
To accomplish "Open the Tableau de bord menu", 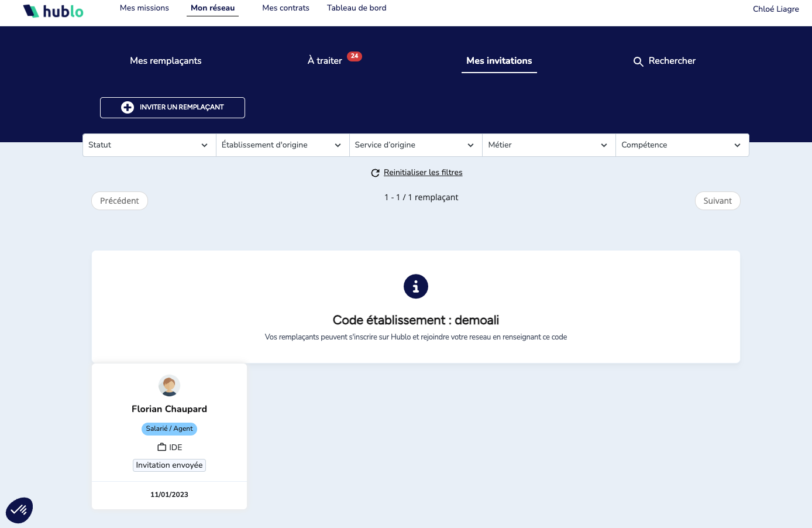I will (x=356, y=8).
